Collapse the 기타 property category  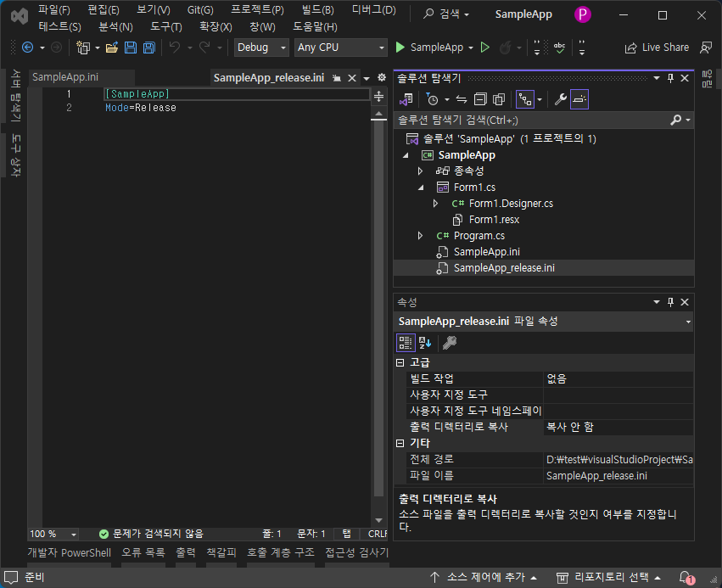point(400,443)
